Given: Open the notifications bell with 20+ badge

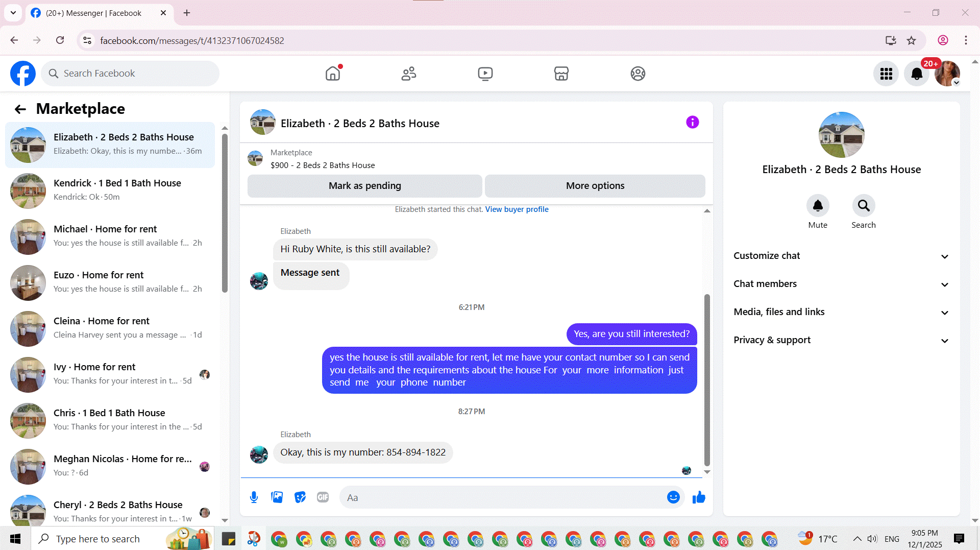Looking at the screenshot, I should tap(917, 74).
